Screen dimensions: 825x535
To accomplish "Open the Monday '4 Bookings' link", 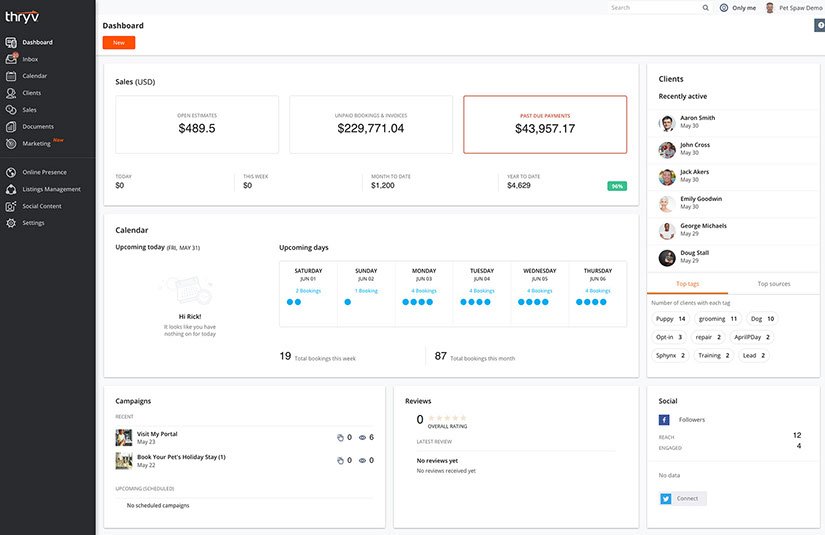I will (x=424, y=290).
